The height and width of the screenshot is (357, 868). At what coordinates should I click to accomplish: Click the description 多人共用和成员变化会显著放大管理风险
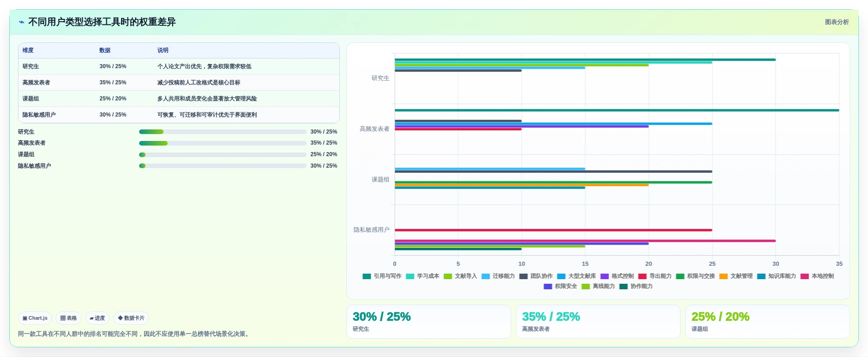[x=207, y=99]
